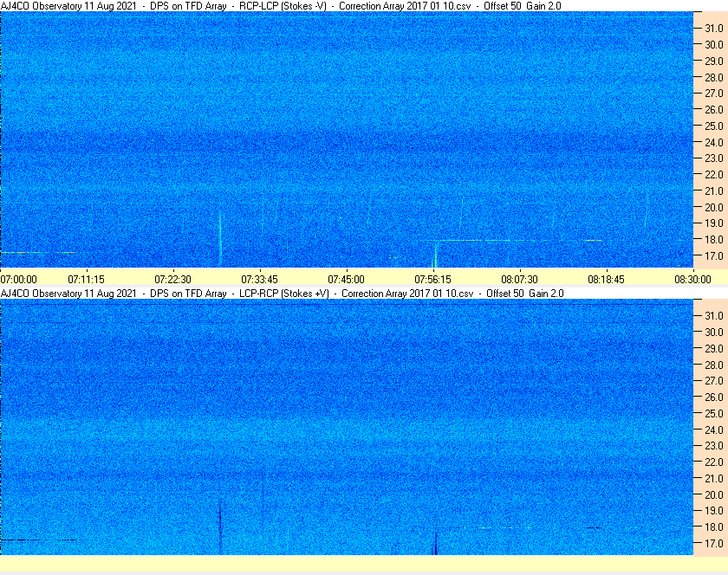Click the RCP-LCP (Stokes -V) title text

point(283,6)
